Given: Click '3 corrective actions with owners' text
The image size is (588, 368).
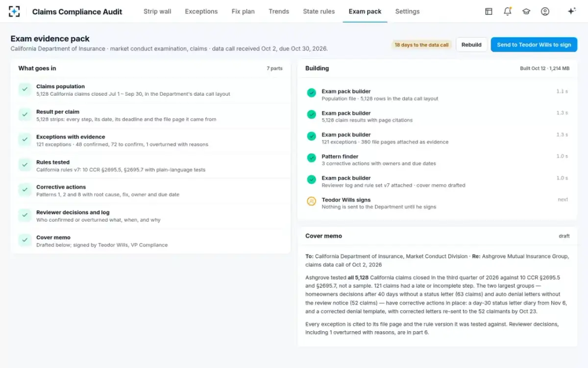Looking at the screenshot, I should (x=379, y=163).
